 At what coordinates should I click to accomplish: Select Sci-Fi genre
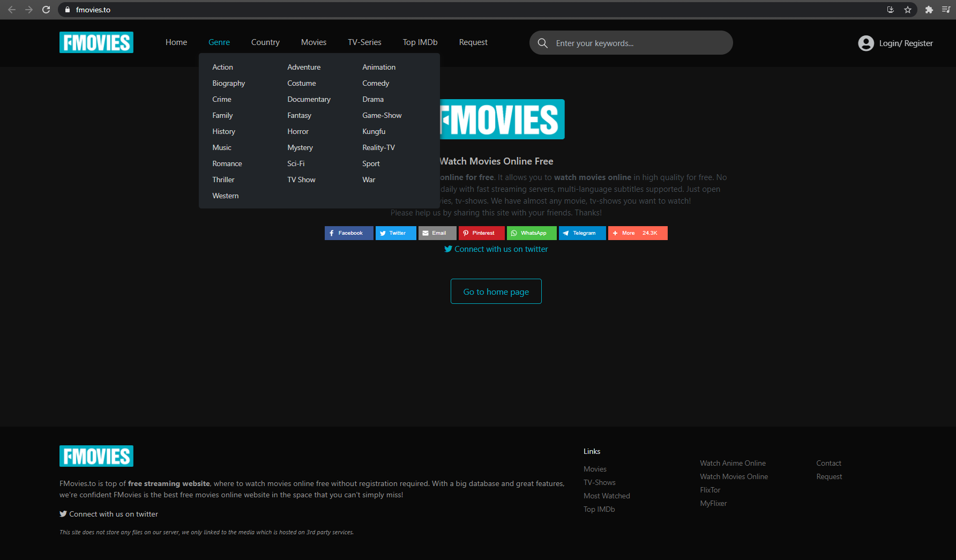(296, 163)
